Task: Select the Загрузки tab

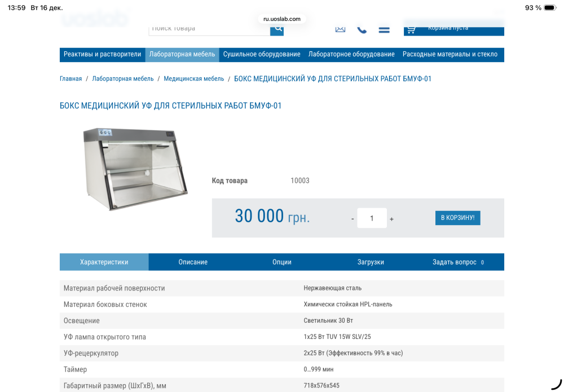Action: pos(371,262)
